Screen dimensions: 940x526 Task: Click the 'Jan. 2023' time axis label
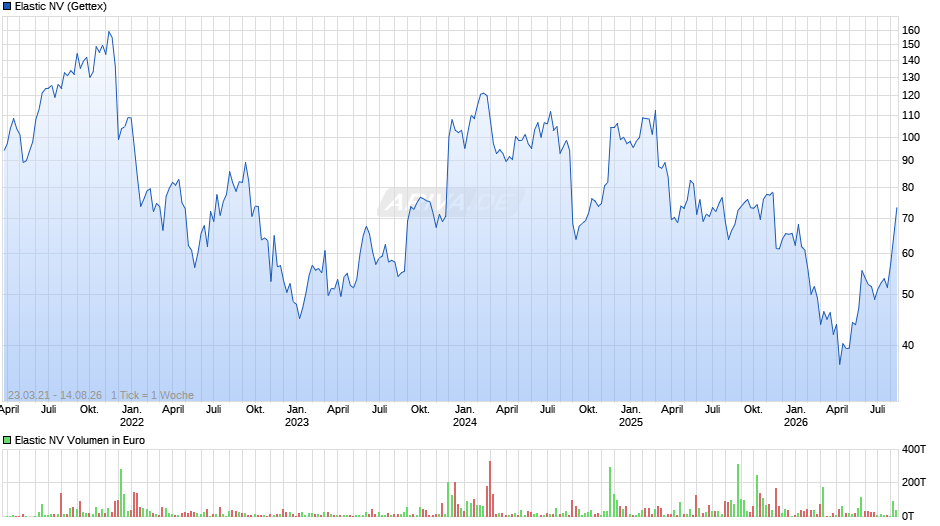click(297, 416)
